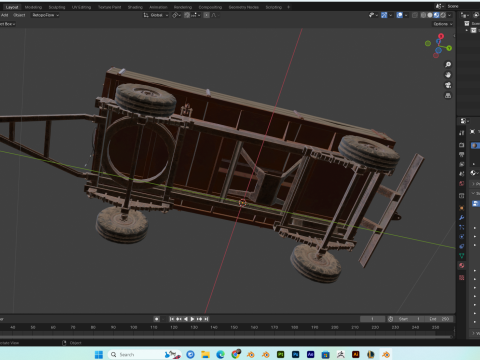Switch to wireframe viewport shading
Image resolution: width=480 pixels, height=360 pixels.
[x=423, y=15]
